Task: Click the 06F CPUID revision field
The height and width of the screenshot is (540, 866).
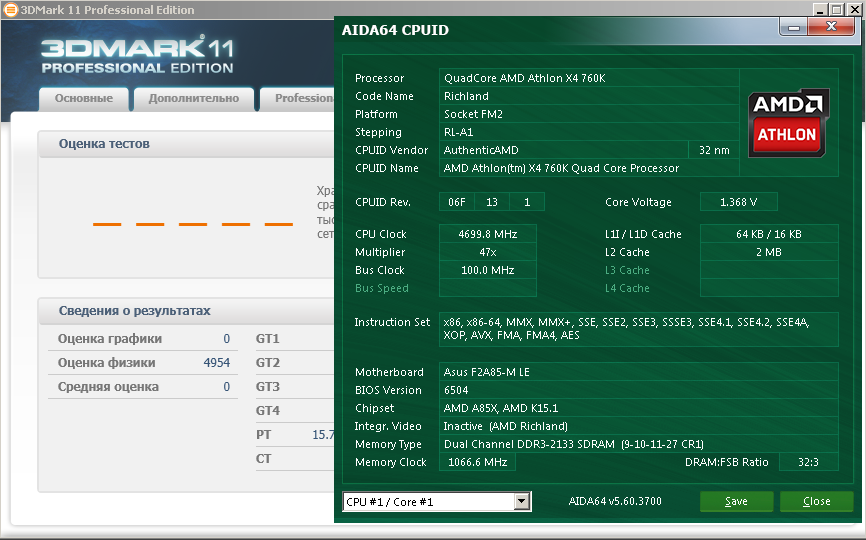Action: [x=456, y=202]
